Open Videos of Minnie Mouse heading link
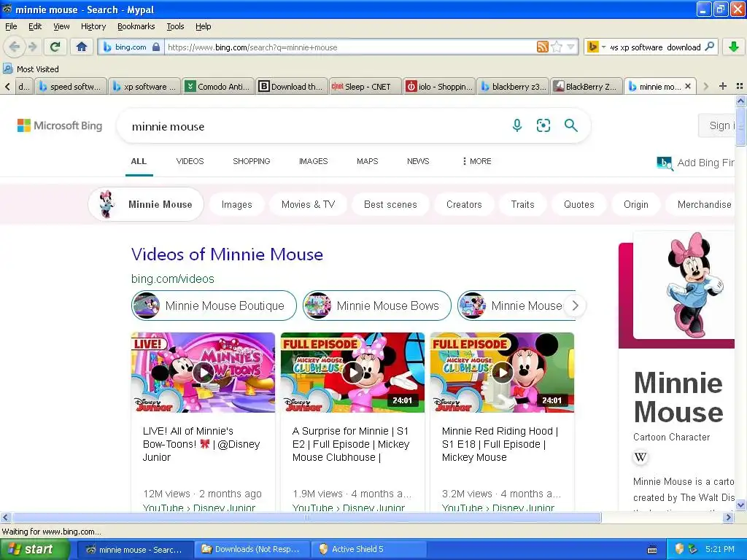 pos(228,254)
